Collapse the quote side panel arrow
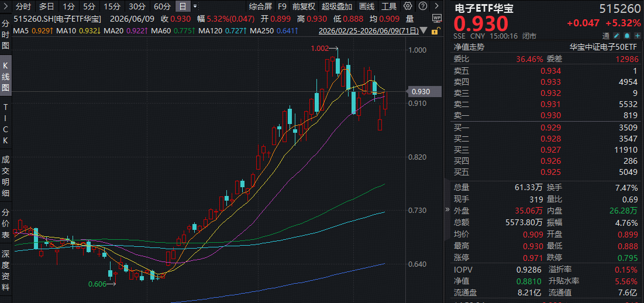 pos(447,209)
